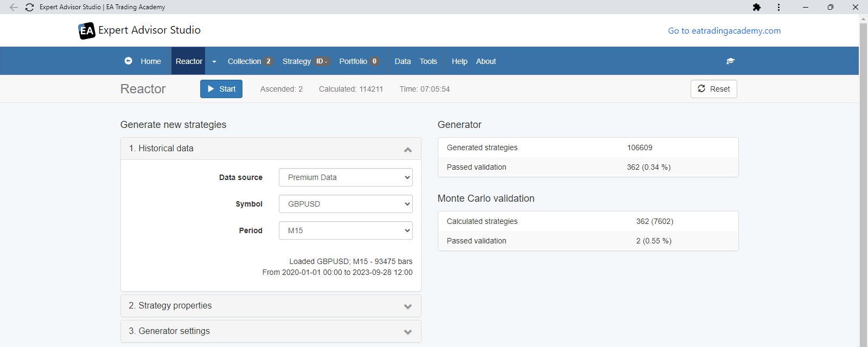Collapse the Historical data section
The width and height of the screenshot is (868, 347).
coord(271,149)
